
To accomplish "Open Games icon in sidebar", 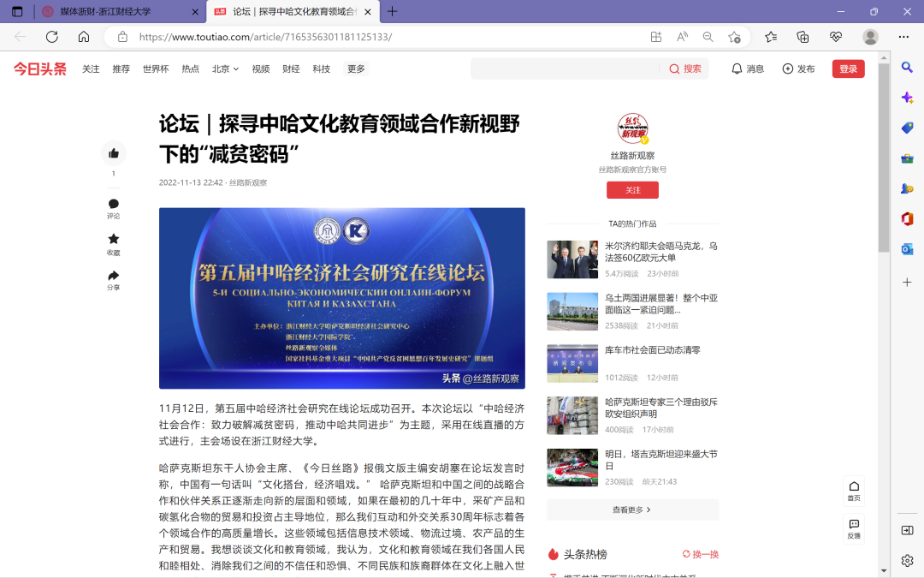I will 907,188.
